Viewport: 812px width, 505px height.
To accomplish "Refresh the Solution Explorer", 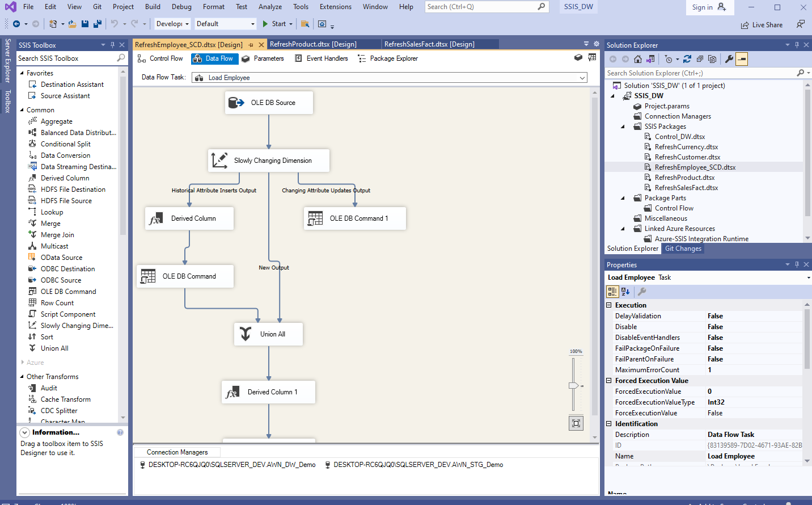I will 687,58.
